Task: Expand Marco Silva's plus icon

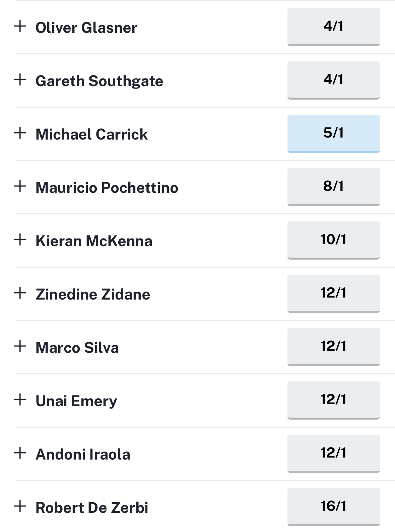Action: pos(20,346)
